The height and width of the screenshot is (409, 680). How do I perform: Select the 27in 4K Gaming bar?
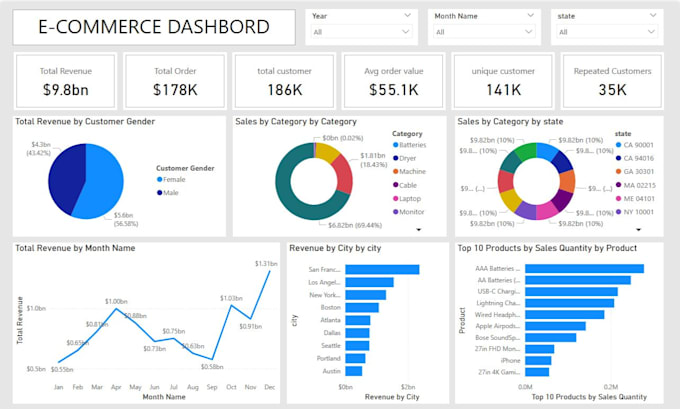[537, 372]
